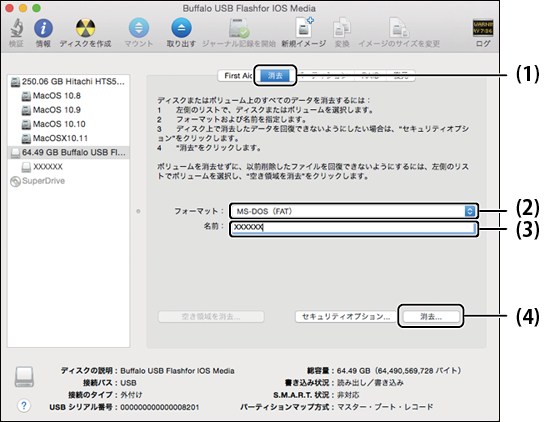Select the MacOS 10.9 volume
Screen dimensions: 544x422
click(x=68, y=110)
